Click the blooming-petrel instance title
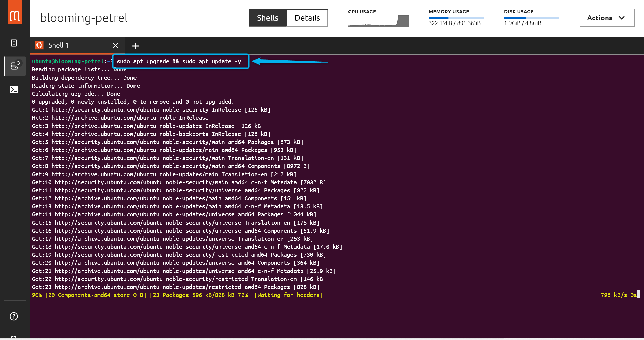This screenshot has height=340, width=644. click(x=84, y=18)
